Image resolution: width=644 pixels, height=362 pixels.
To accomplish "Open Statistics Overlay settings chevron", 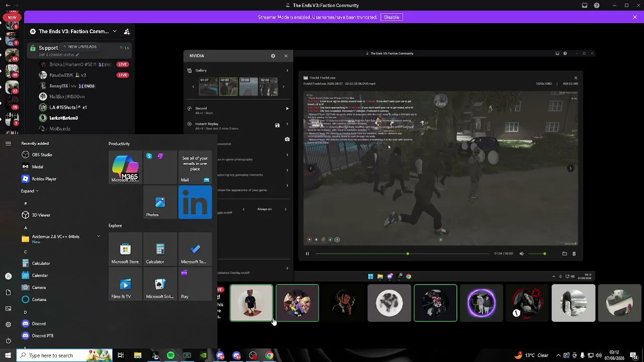I will pos(287,268).
